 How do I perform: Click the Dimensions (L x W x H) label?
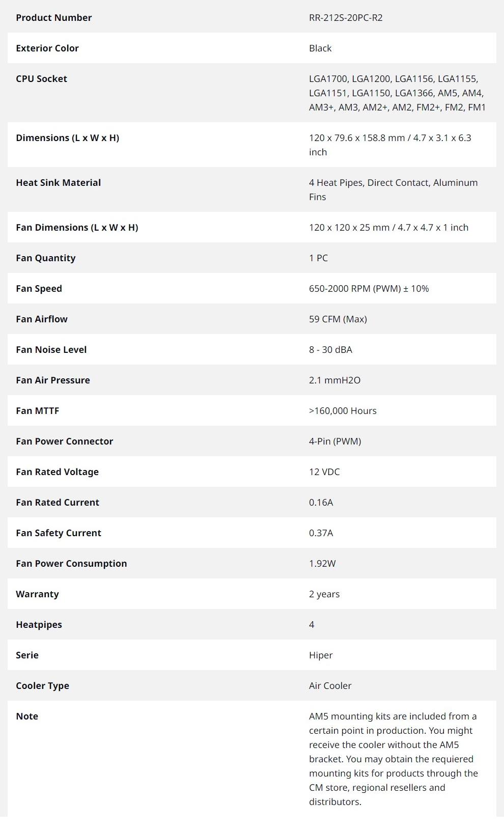[67, 138]
